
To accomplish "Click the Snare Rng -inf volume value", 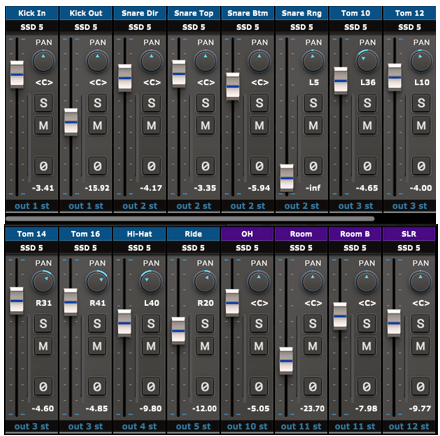I will pos(313,188).
